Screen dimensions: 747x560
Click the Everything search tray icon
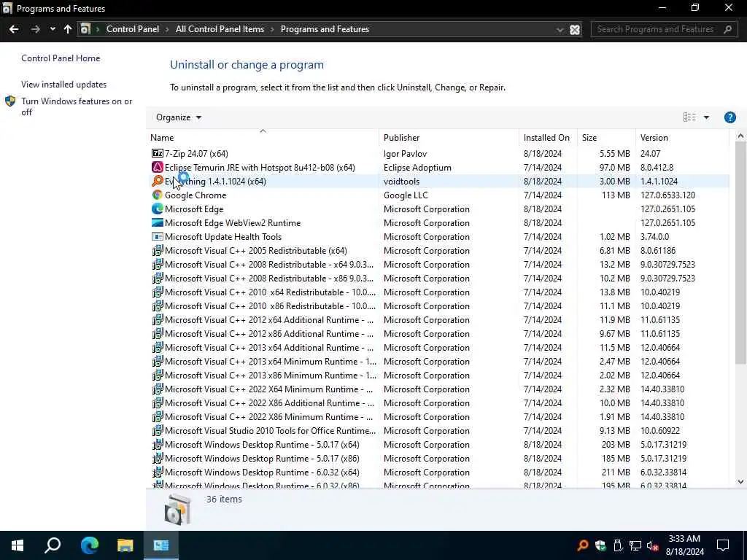pos(582,545)
